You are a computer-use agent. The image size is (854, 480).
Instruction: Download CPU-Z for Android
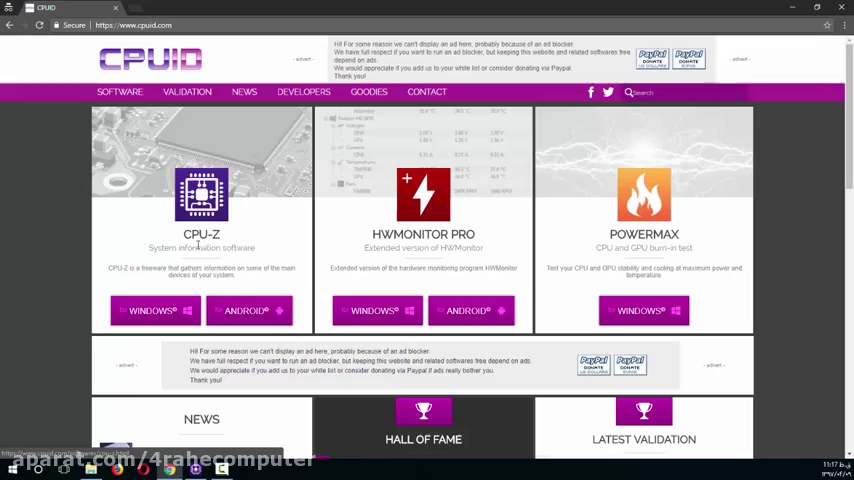[x=249, y=311]
